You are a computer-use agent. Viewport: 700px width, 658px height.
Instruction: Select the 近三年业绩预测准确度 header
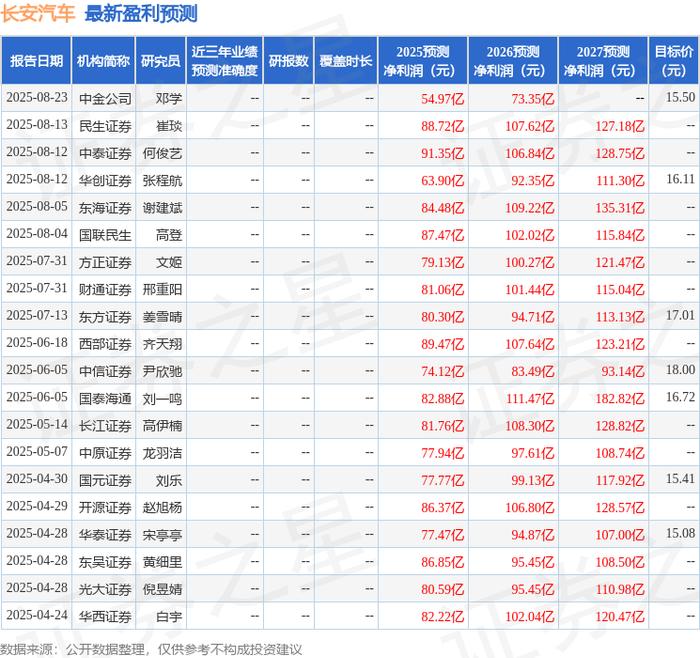click(225, 61)
